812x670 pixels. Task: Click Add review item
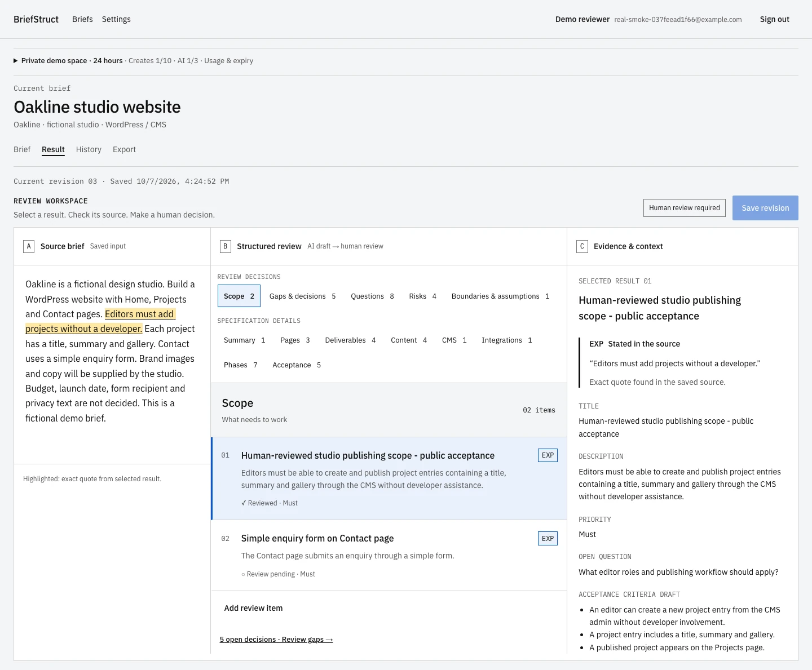tap(253, 608)
